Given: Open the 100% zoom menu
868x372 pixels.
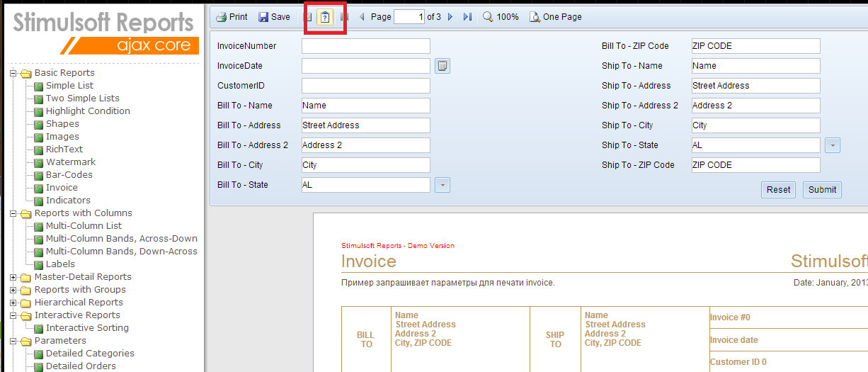Looking at the screenshot, I should pyautogui.click(x=501, y=17).
